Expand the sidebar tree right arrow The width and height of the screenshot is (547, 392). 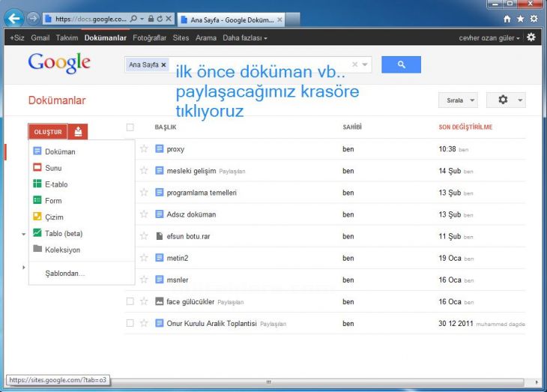click(23, 268)
